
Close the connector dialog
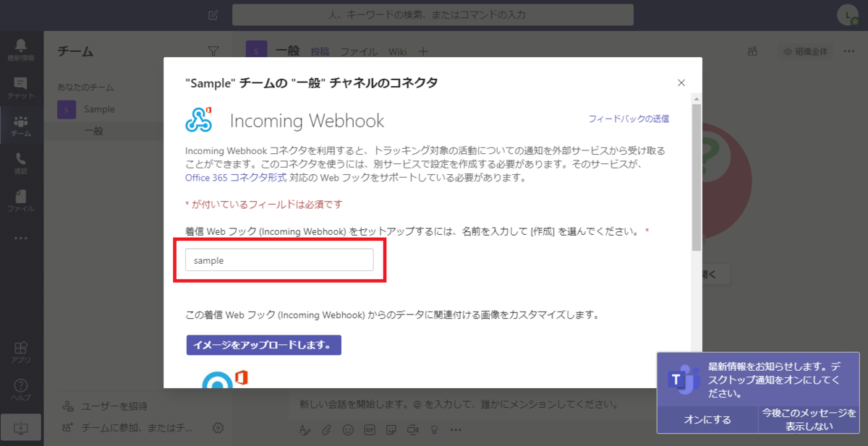point(681,82)
